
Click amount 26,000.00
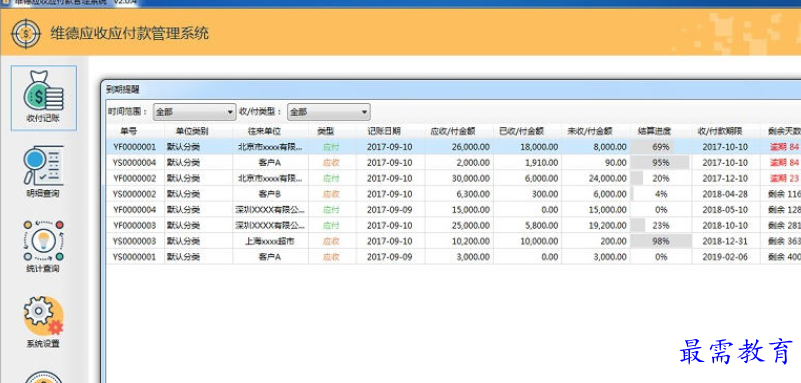tap(470, 147)
